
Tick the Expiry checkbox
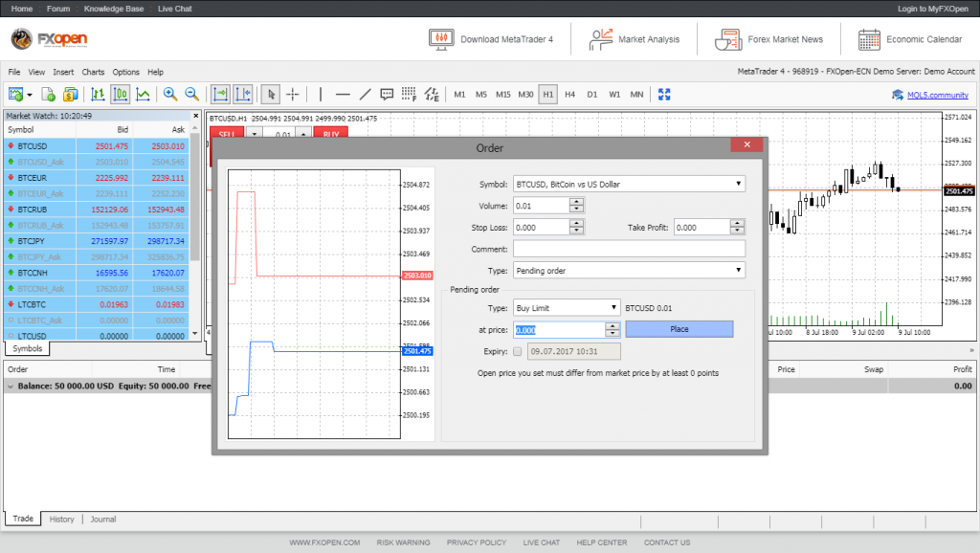517,352
